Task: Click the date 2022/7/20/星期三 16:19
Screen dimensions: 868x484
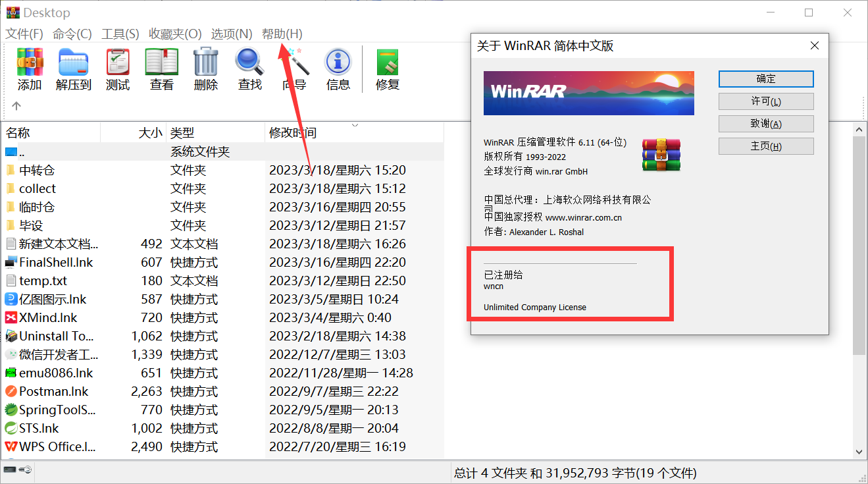Action: 338,446
